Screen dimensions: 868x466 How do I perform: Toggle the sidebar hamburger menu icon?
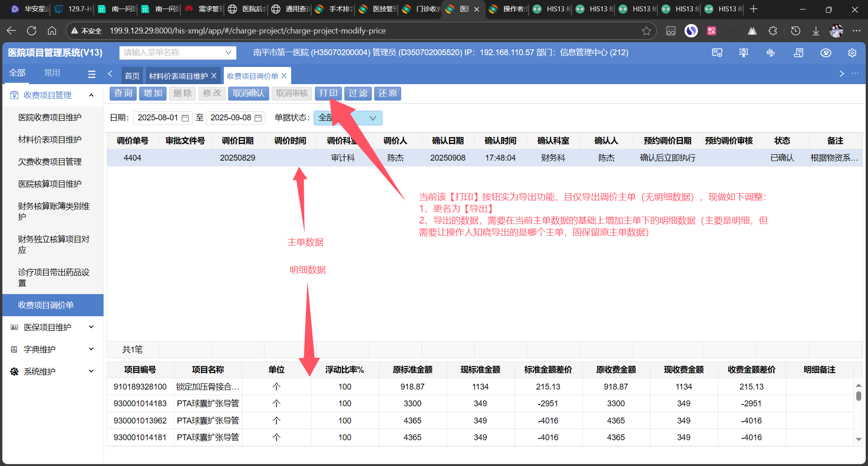click(92, 74)
